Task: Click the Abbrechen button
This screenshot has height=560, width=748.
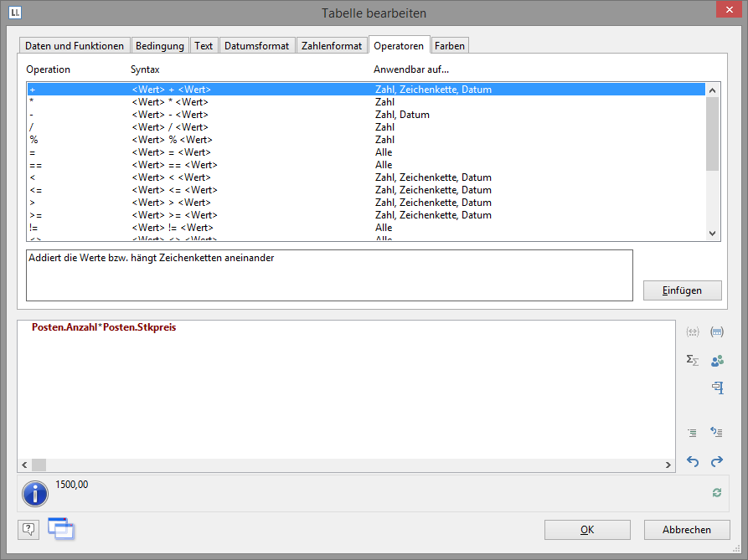Action: [x=687, y=530]
